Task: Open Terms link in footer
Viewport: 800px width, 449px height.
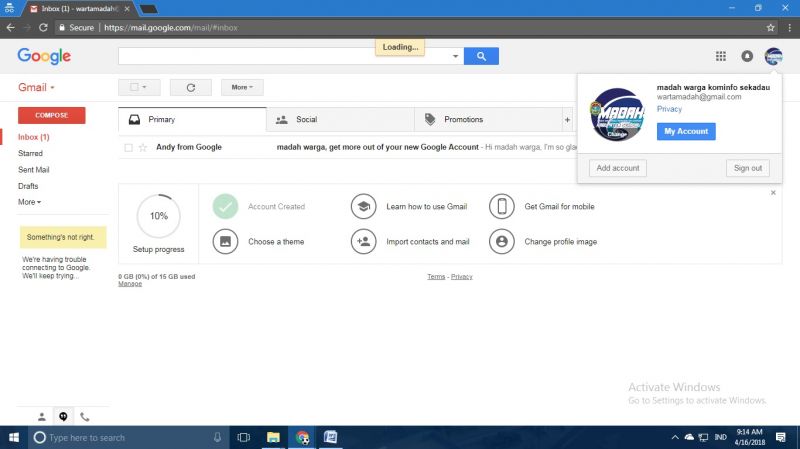Action: click(x=436, y=277)
